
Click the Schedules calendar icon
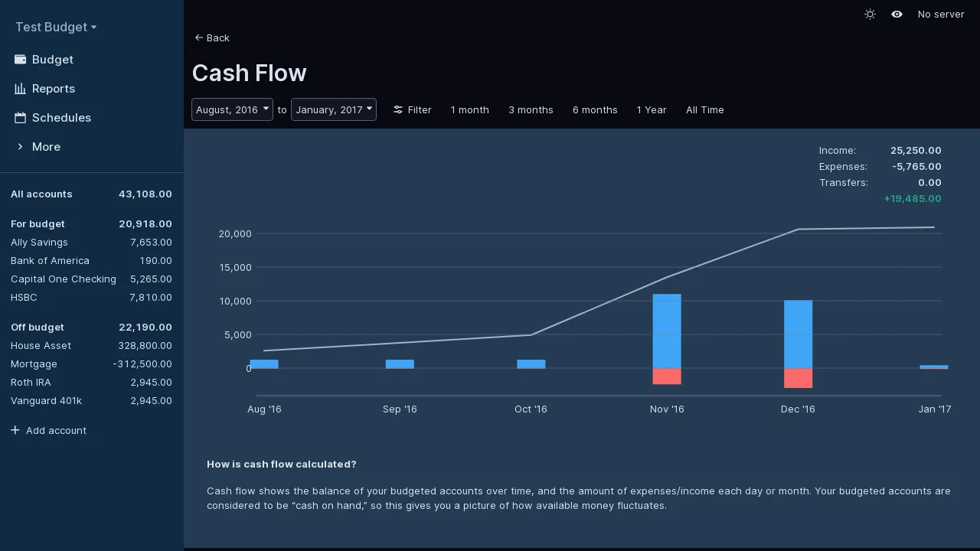21,118
